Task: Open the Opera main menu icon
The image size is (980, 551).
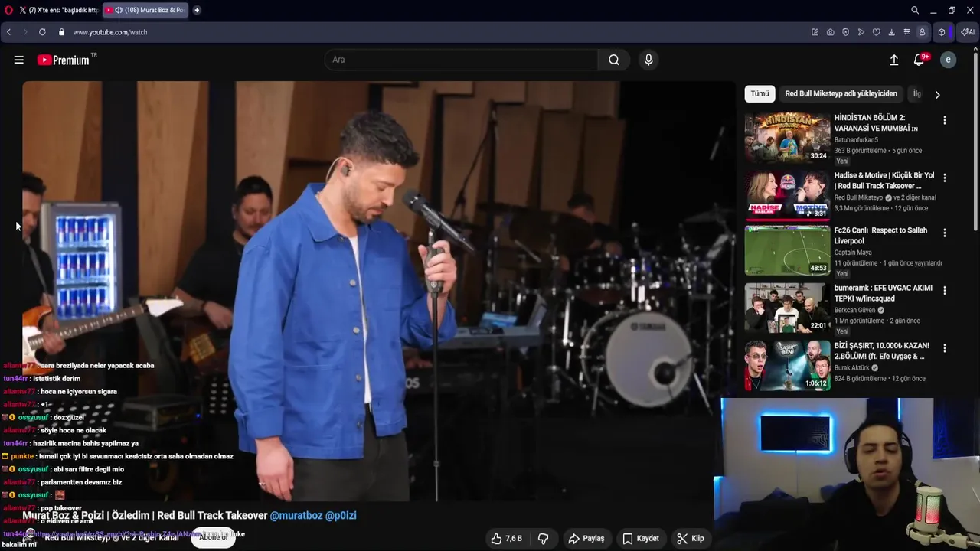Action: point(8,10)
